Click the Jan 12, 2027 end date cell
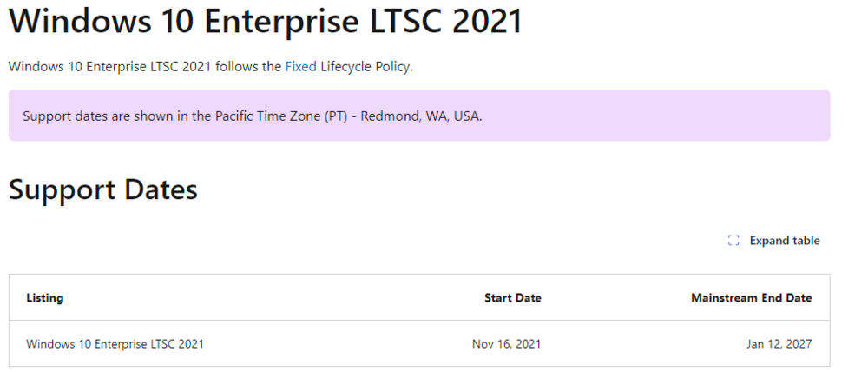Image resolution: width=868 pixels, height=372 pixels. coord(779,343)
